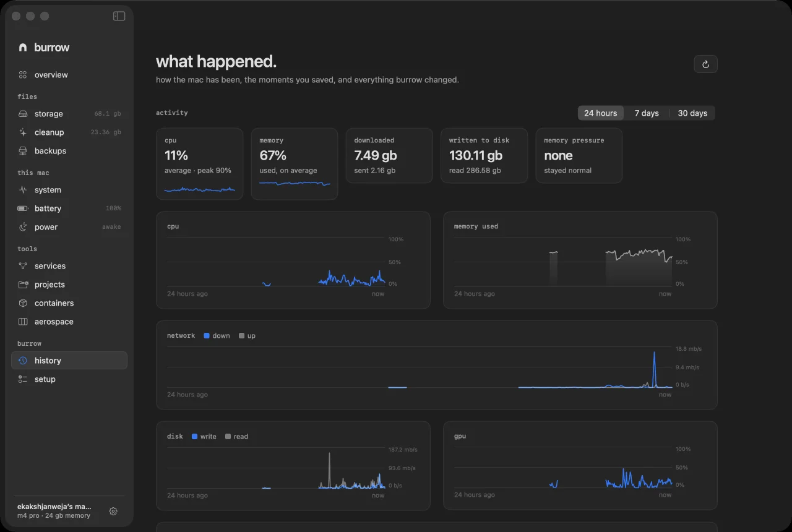Click the containers cube icon
The width and height of the screenshot is (792, 532).
pos(23,303)
